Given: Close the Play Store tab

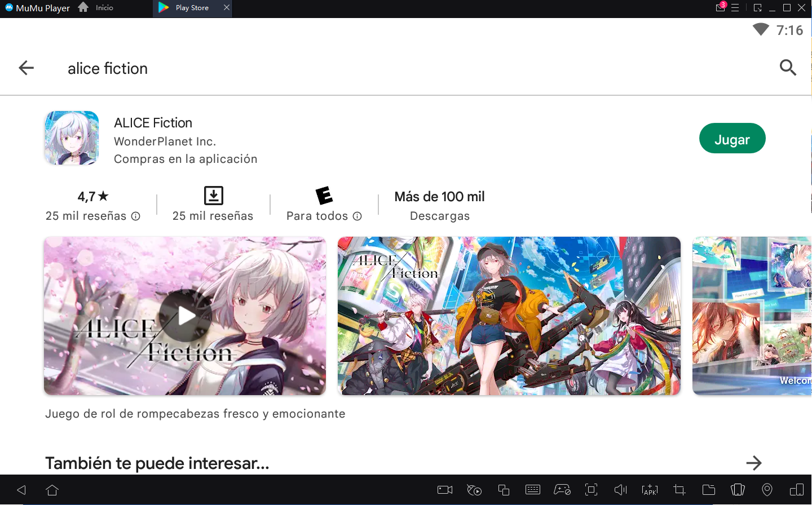Looking at the screenshot, I should tap(226, 8).
